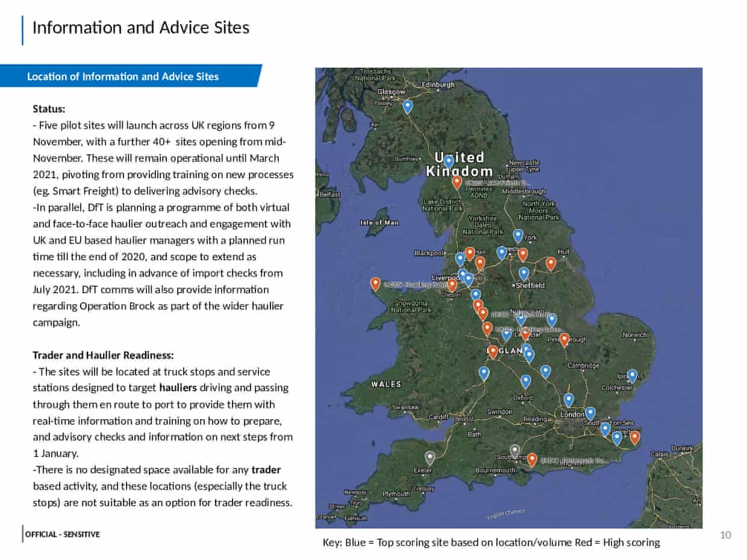Viewport: 747px width, 560px height.
Task: Select the blue pin beside York
Action: [x=518, y=235]
